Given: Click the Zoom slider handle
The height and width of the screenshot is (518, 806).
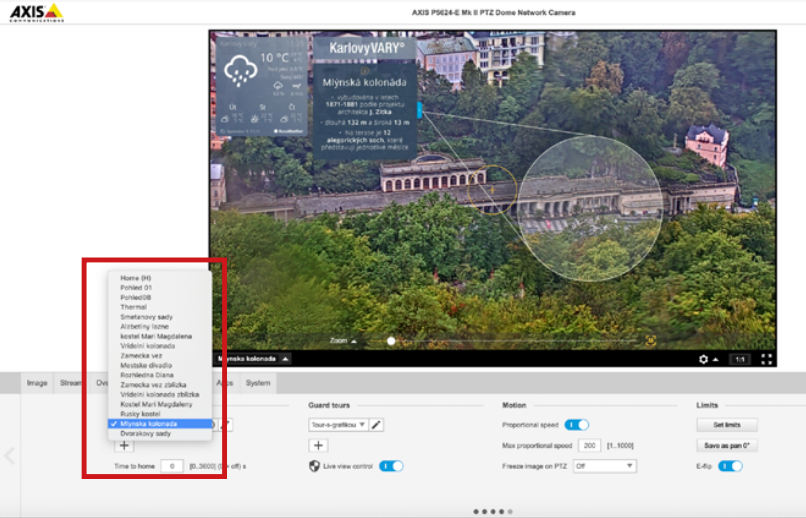Looking at the screenshot, I should (x=391, y=341).
